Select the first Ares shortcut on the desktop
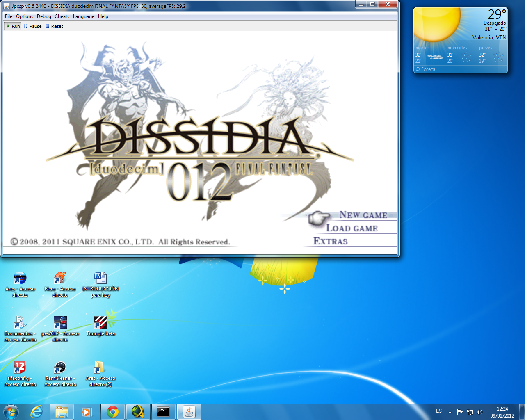 (20, 285)
